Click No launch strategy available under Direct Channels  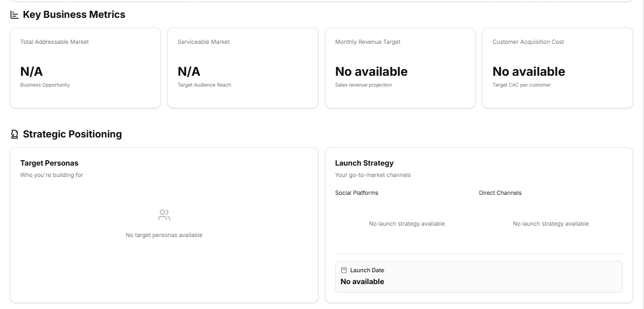click(x=551, y=223)
